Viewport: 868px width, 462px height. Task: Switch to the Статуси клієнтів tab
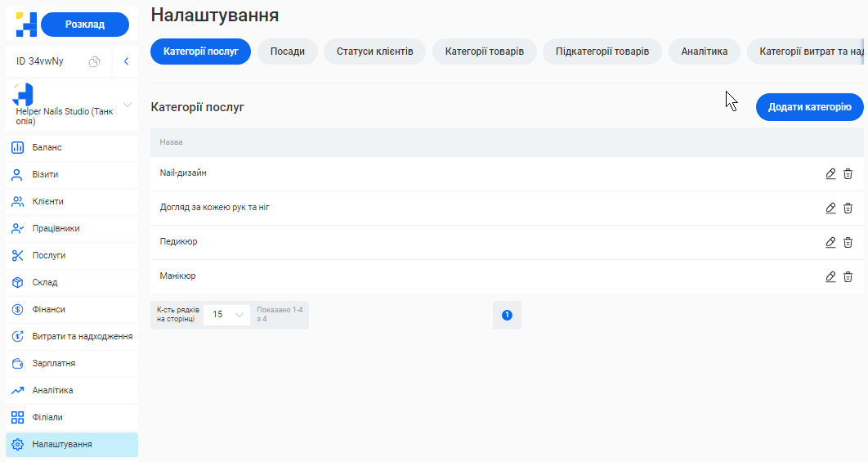point(374,52)
